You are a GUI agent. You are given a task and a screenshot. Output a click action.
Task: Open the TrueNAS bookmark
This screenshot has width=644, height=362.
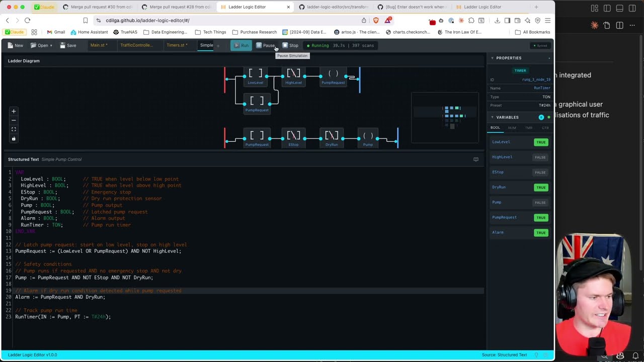tap(125, 32)
